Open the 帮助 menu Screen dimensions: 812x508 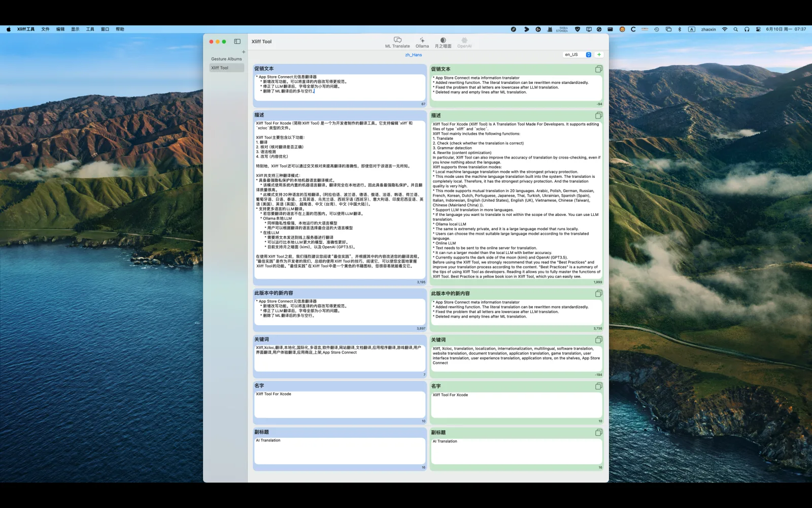tap(120, 29)
